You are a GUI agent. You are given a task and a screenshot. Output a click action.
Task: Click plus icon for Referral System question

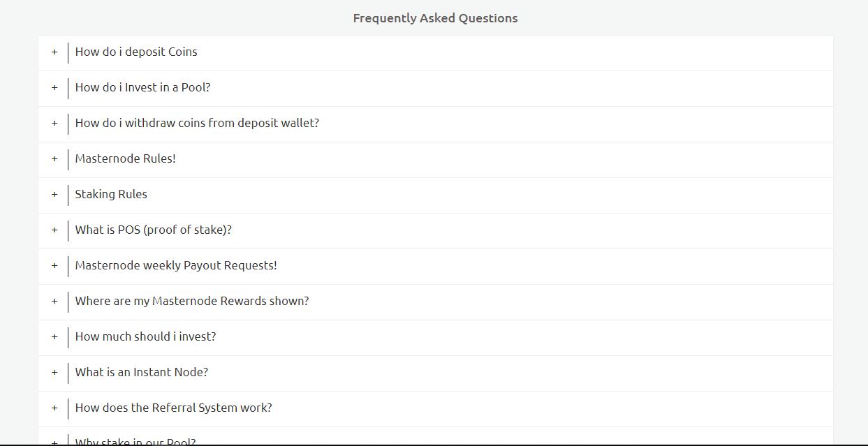54,408
